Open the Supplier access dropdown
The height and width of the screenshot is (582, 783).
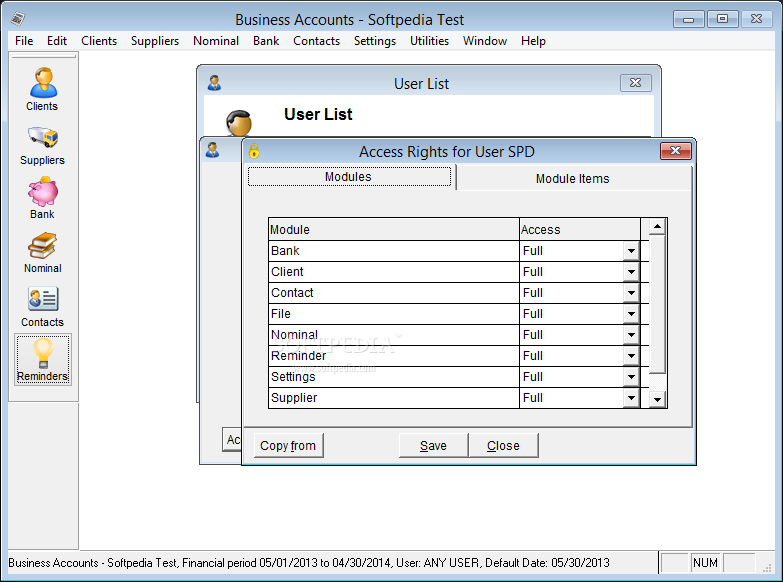pyautogui.click(x=631, y=398)
